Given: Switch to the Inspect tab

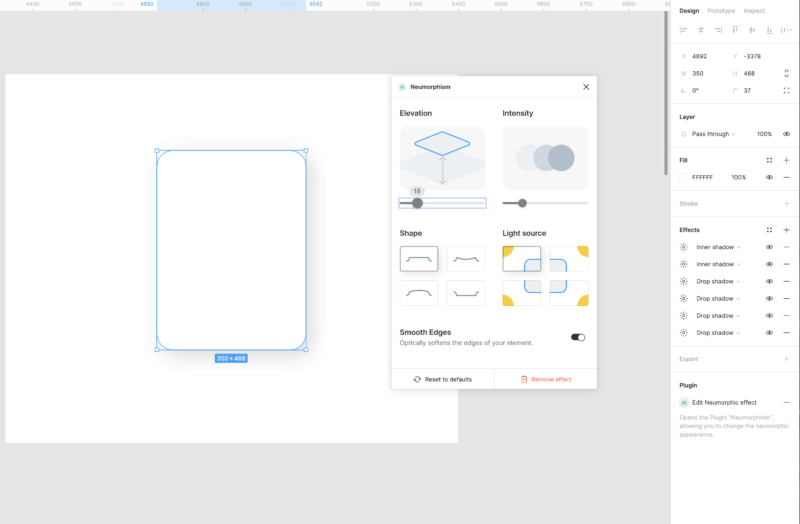Looking at the screenshot, I should tap(754, 11).
